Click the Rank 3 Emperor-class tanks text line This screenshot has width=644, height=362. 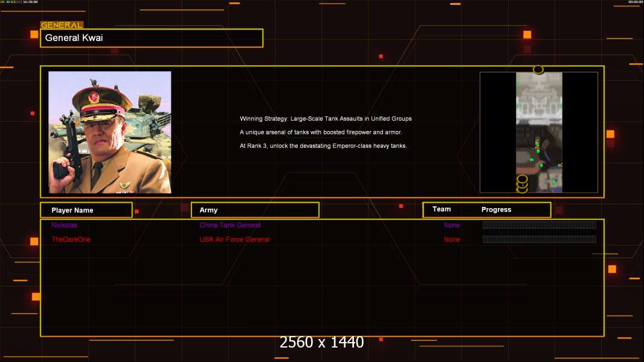(323, 145)
